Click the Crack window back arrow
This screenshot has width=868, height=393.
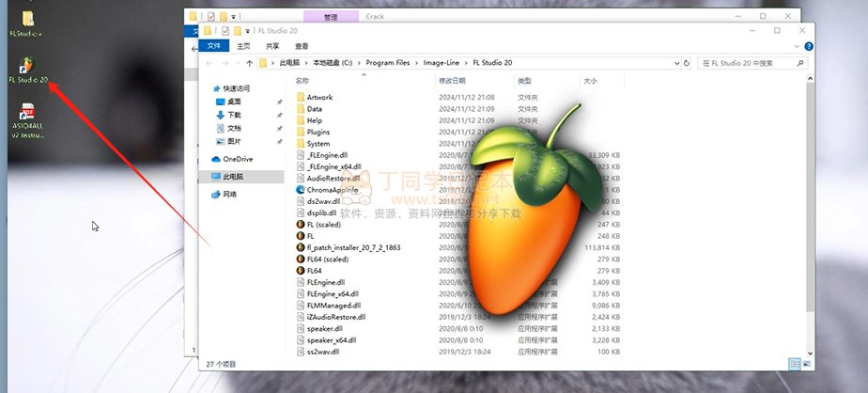[x=194, y=49]
